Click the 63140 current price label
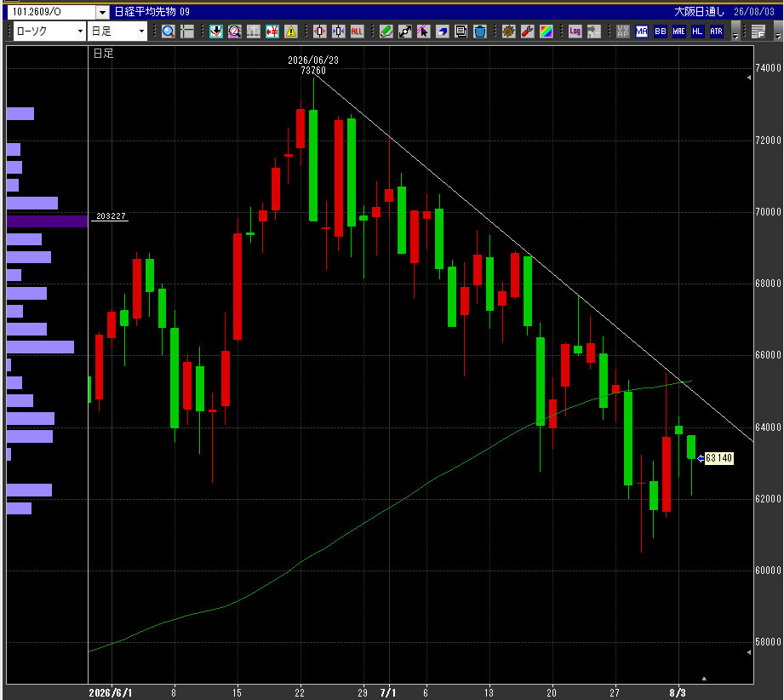 (x=718, y=458)
